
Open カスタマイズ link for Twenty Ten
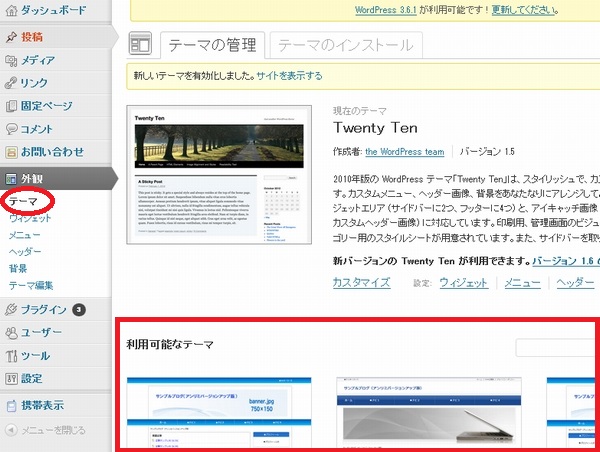pyautogui.click(x=362, y=283)
